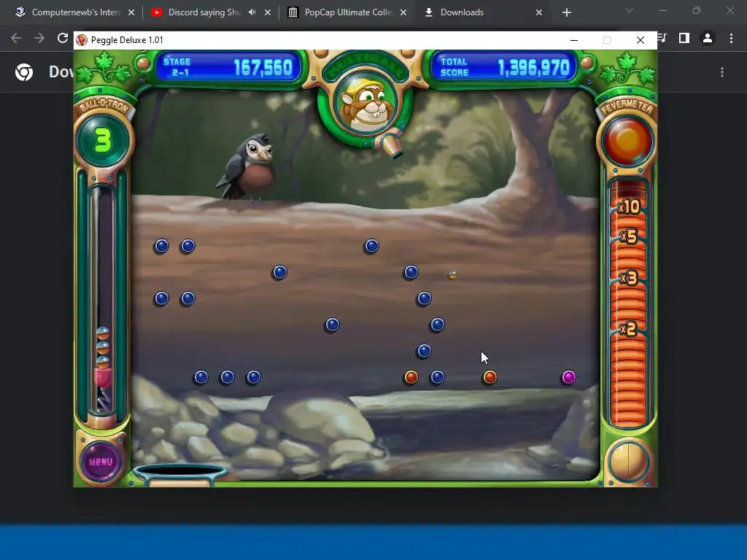This screenshot has height=560, width=747.
Task: Switch to the Discord saying Shu YouTube tab
Action: pos(204,12)
